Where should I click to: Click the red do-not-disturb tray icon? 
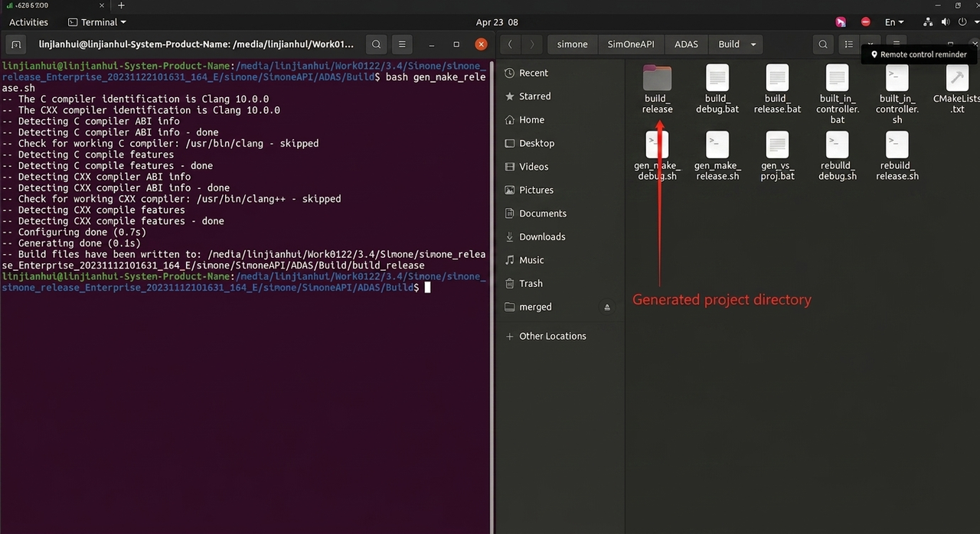click(x=865, y=22)
